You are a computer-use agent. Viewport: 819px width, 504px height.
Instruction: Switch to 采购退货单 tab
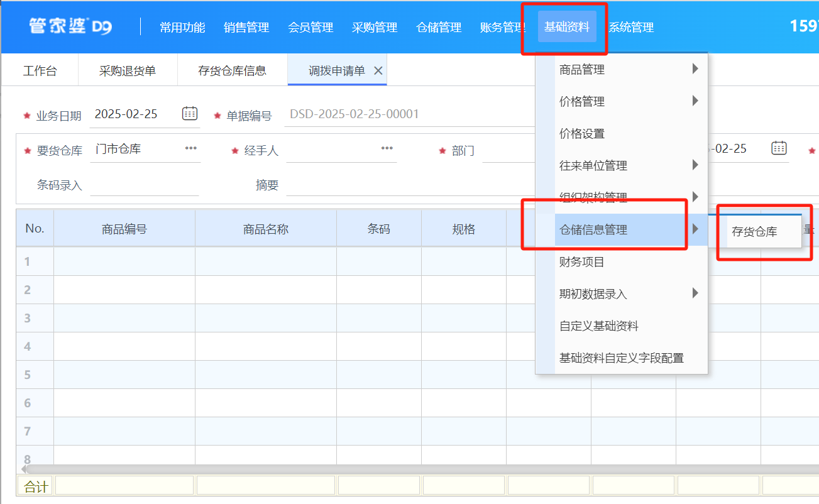coord(128,71)
